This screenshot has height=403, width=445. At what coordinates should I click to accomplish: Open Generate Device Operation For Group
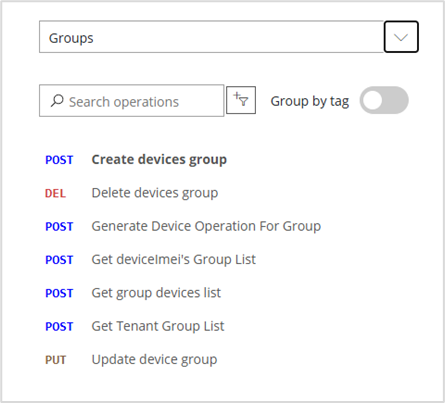pyautogui.click(x=206, y=226)
